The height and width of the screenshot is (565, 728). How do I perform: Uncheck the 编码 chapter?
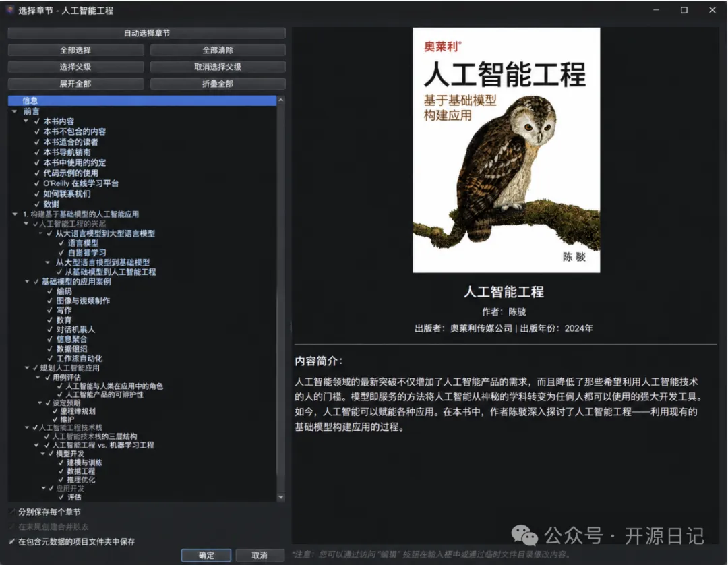click(x=50, y=291)
